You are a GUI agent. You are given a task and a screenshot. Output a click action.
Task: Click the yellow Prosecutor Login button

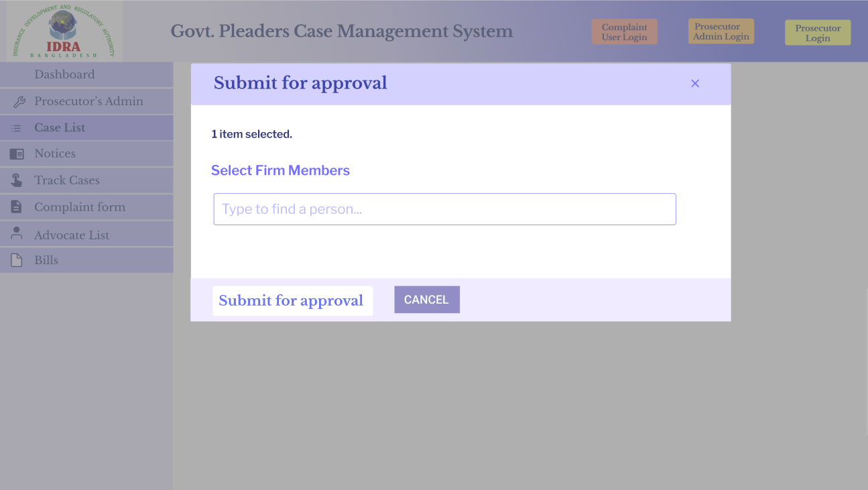point(818,33)
